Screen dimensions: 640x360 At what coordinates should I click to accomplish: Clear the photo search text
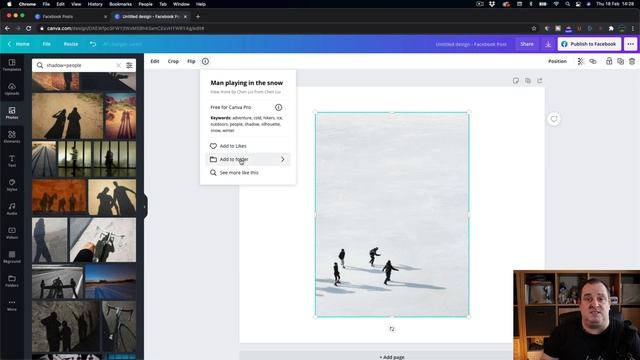tap(118, 65)
